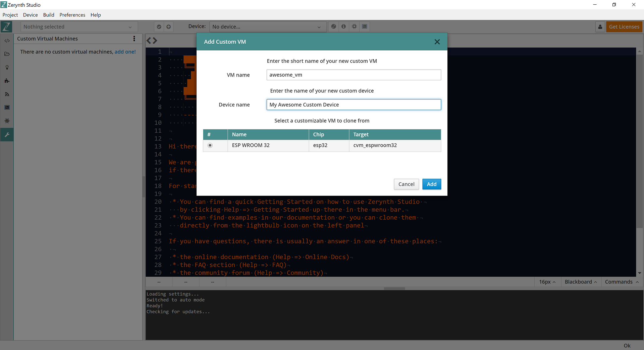Expand the Blackboard theme selector
This screenshot has height=350, width=644.
click(x=581, y=282)
